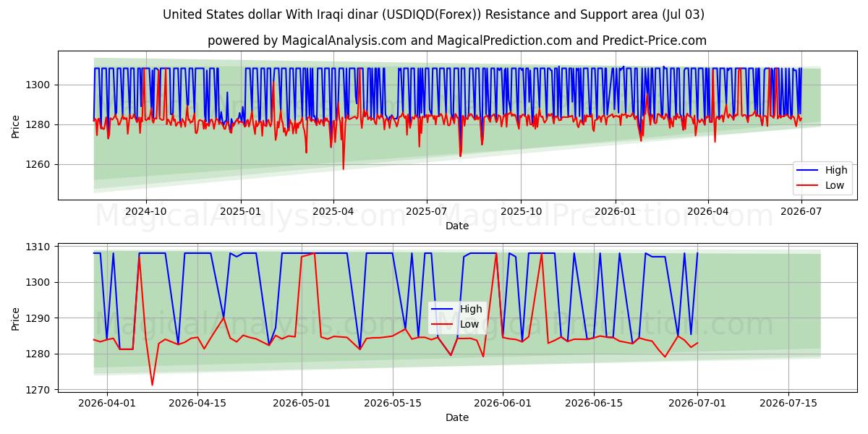Viewport: 868px width, 434px height.
Task: Select the 2026-04 tick label on top chart
Action: click(707, 211)
